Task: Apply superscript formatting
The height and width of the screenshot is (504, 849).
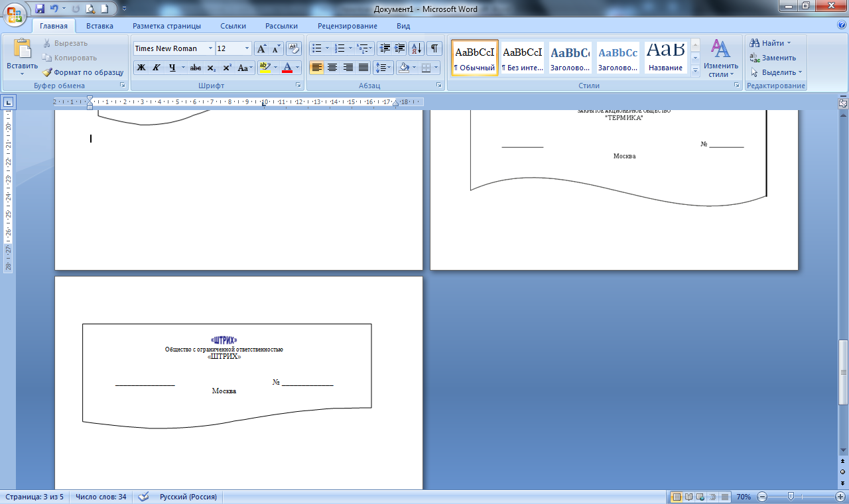Action: tap(227, 68)
